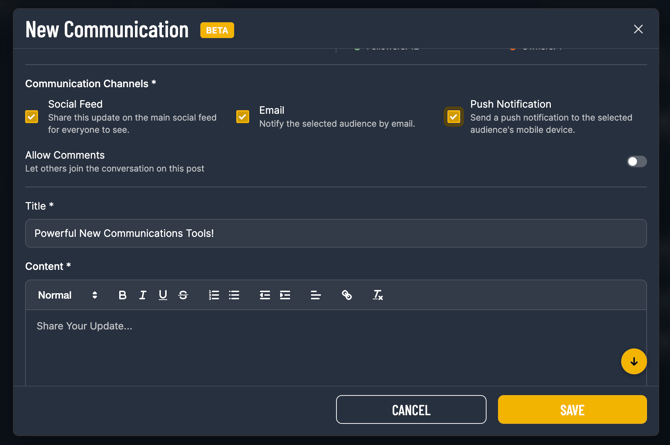
Task: Open the Normal text style dropdown
Action: [67, 295]
